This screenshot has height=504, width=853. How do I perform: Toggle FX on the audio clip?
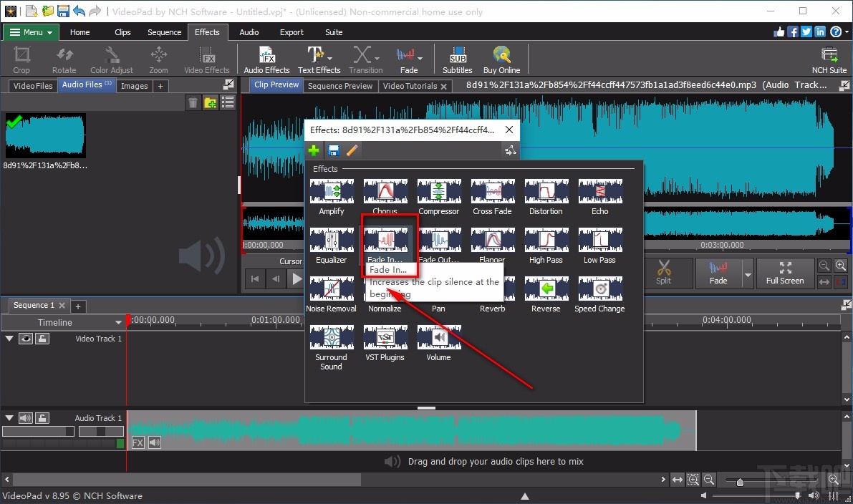[137, 442]
